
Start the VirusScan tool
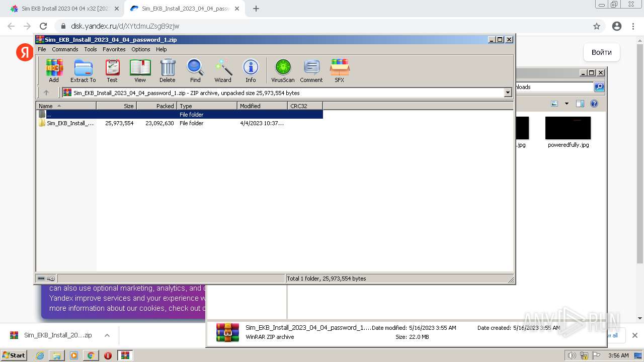(x=283, y=71)
